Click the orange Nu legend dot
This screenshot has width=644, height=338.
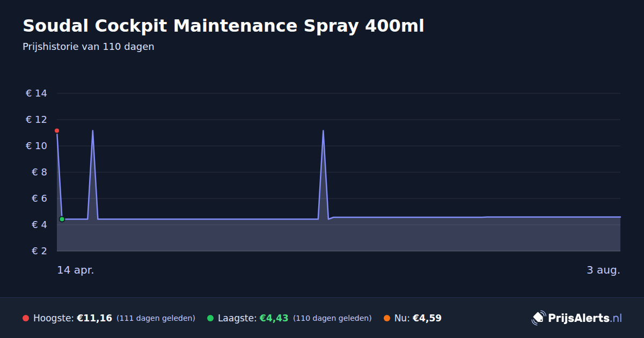tap(387, 318)
